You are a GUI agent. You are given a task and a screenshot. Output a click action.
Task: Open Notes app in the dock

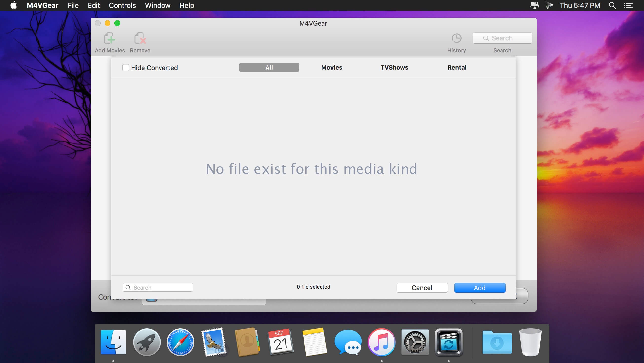coord(315,342)
